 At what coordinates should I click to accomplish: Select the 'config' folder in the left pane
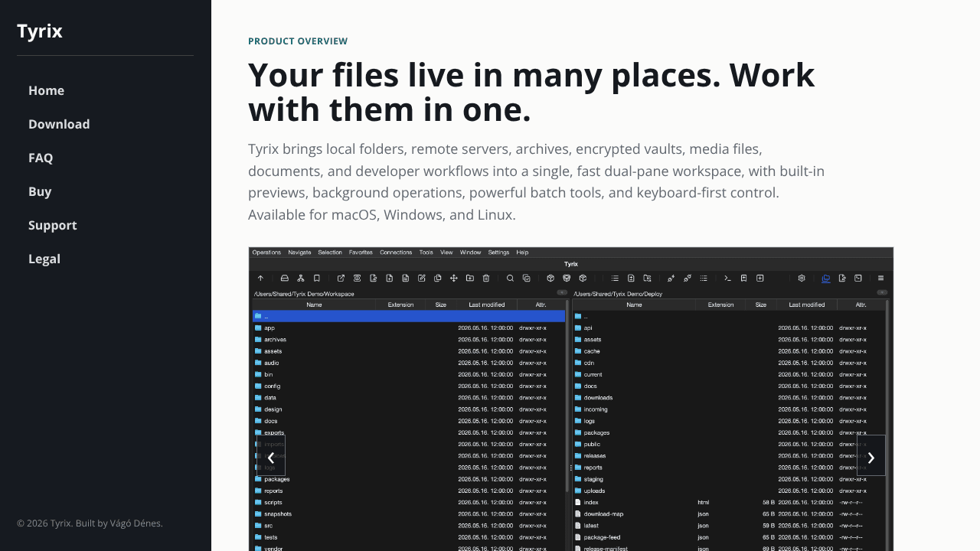pyautogui.click(x=409, y=386)
